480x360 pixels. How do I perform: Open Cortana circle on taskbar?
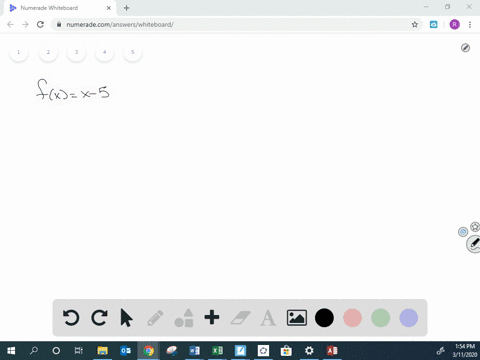click(x=56, y=351)
